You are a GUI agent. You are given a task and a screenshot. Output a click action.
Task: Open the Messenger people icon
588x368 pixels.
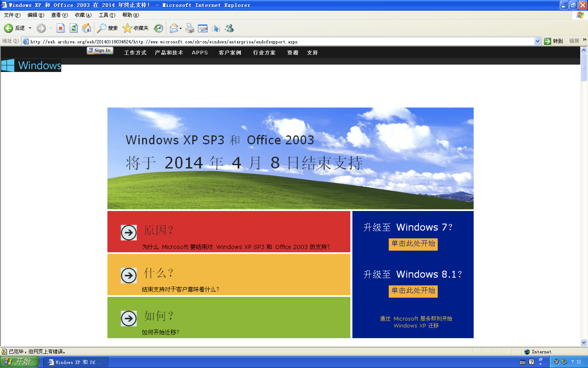(229, 28)
